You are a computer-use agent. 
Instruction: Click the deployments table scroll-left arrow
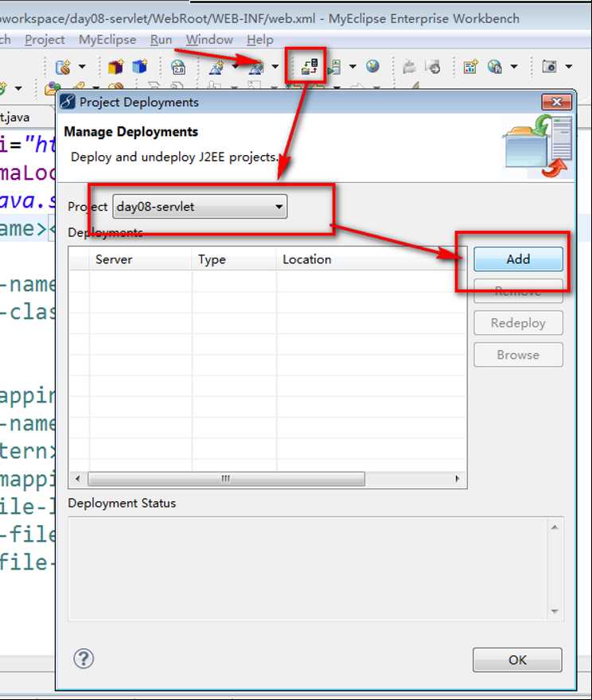78,479
